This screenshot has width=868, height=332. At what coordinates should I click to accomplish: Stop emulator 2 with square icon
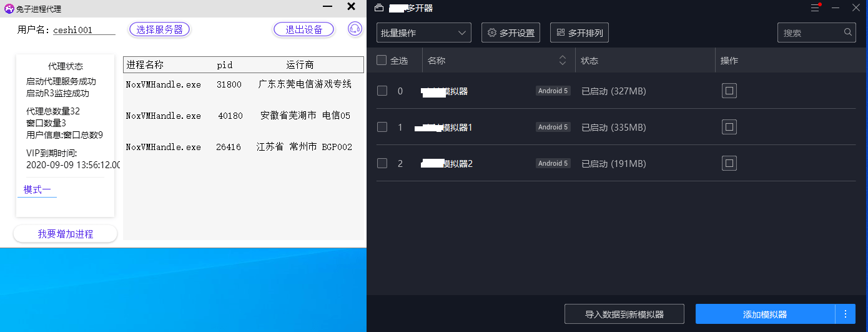[729, 163]
